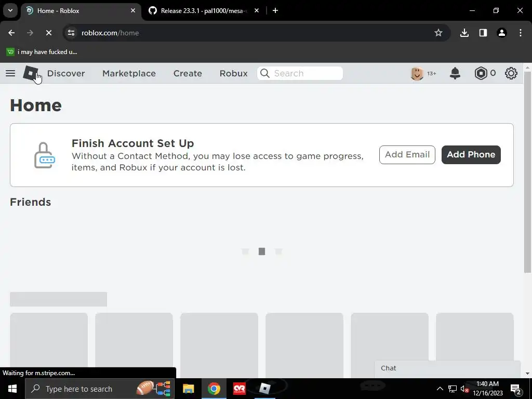The width and height of the screenshot is (532, 399).
Task: Click the muted volume tray icon
Action: pyautogui.click(x=465, y=389)
